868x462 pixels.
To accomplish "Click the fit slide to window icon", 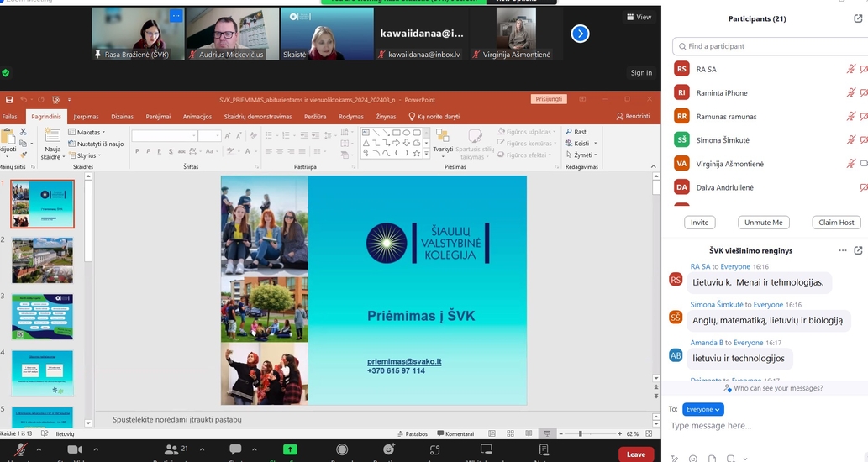I will pos(649,433).
